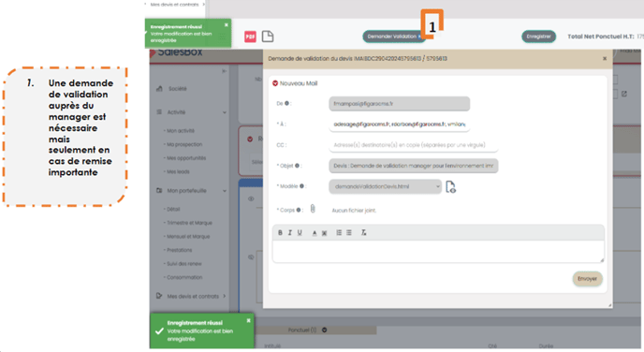Viewport: 644px width, 352px height.
Task: Expand the Ponctuel (1) section arrow
Action: point(325,330)
